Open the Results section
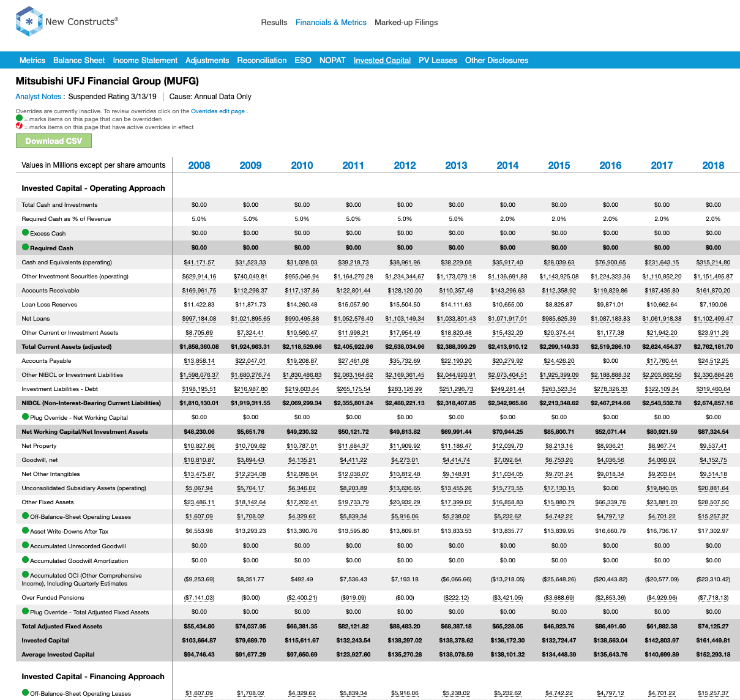740x700 pixels. coord(274,23)
